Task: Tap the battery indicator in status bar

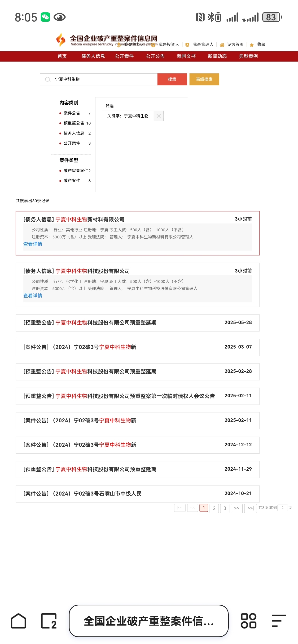Action: point(272,17)
